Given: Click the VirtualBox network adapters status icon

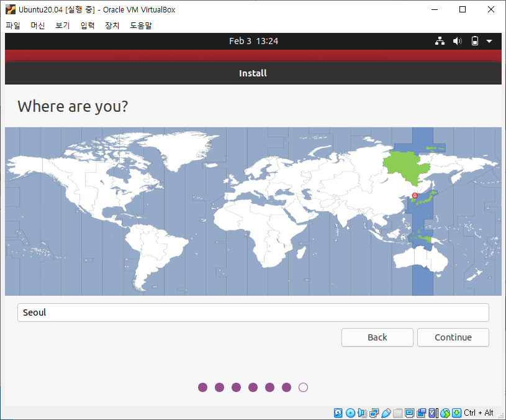Looking at the screenshot, I should pos(374,413).
